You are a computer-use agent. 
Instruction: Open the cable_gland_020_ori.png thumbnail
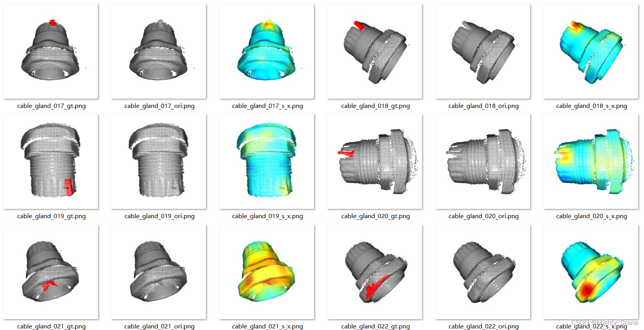tap(483, 162)
